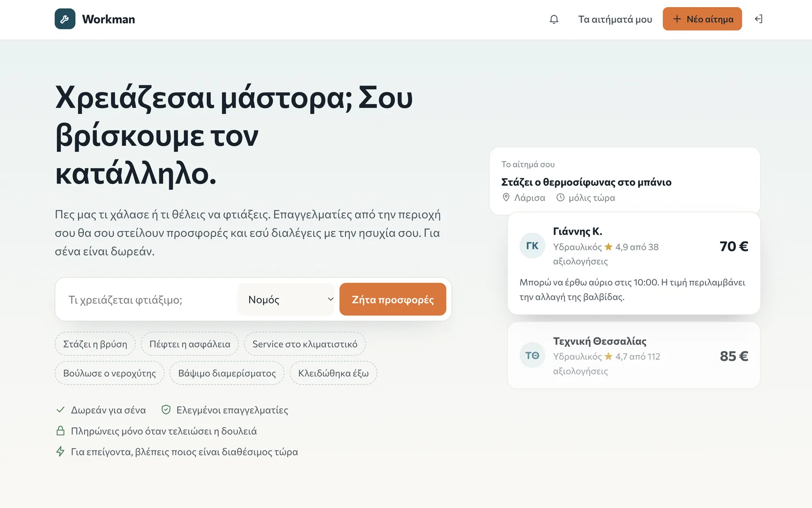This screenshot has width=812, height=508.
Task: Click Ζήτα προσφορές button
Action: click(393, 299)
